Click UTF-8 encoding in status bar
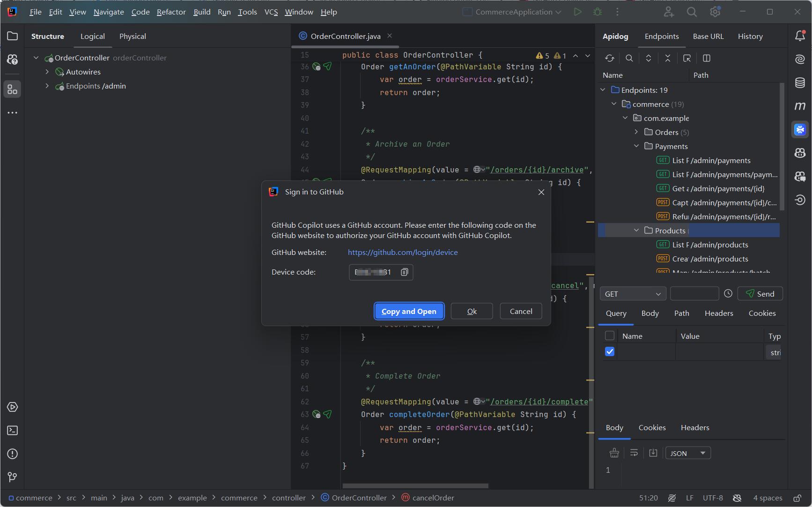The width and height of the screenshot is (812, 507). pyautogui.click(x=713, y=498)
